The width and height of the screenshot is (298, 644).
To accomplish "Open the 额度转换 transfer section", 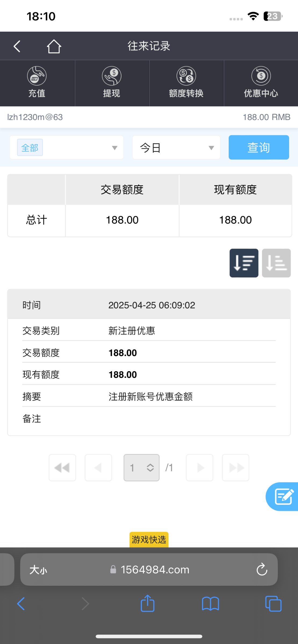I will [186, 83].
